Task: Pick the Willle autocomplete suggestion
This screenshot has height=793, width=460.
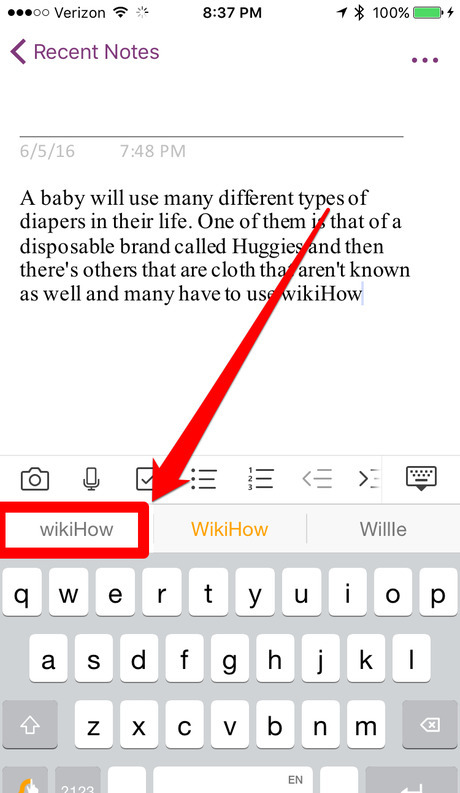Action: pyautogui.click(x=383, y=530)
